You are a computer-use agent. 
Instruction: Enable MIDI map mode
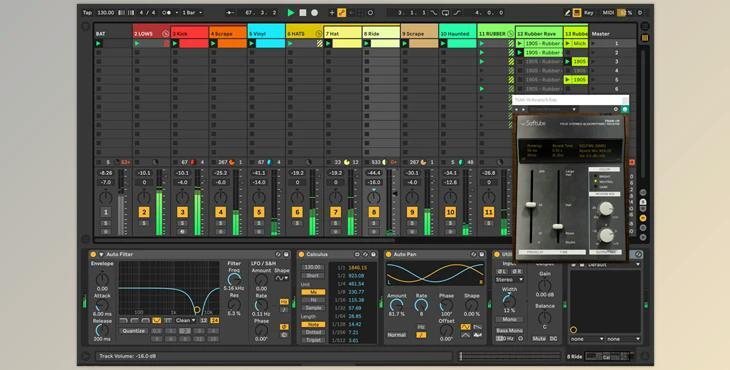608,13
